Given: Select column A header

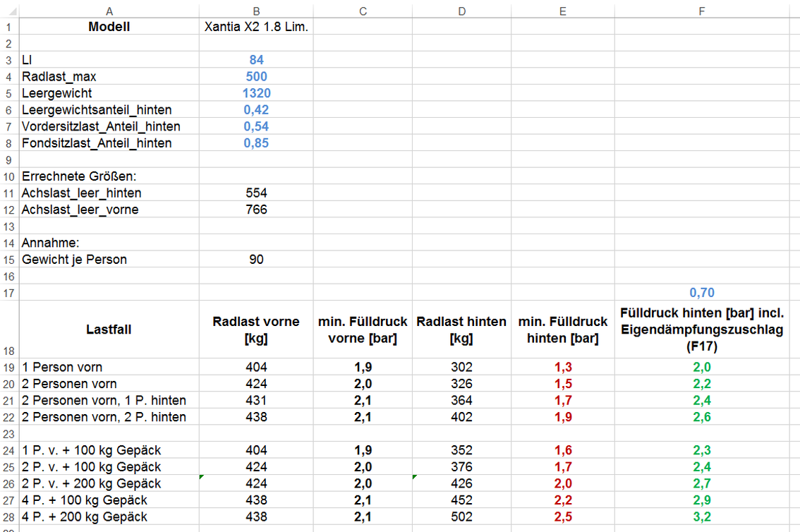Looking at the screenshot, I should point(109,11).
